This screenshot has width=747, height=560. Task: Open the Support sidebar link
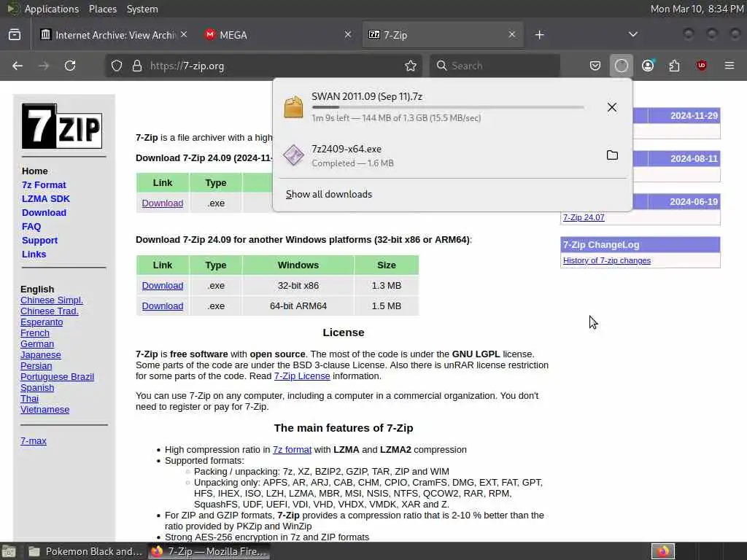pos(39,241)
